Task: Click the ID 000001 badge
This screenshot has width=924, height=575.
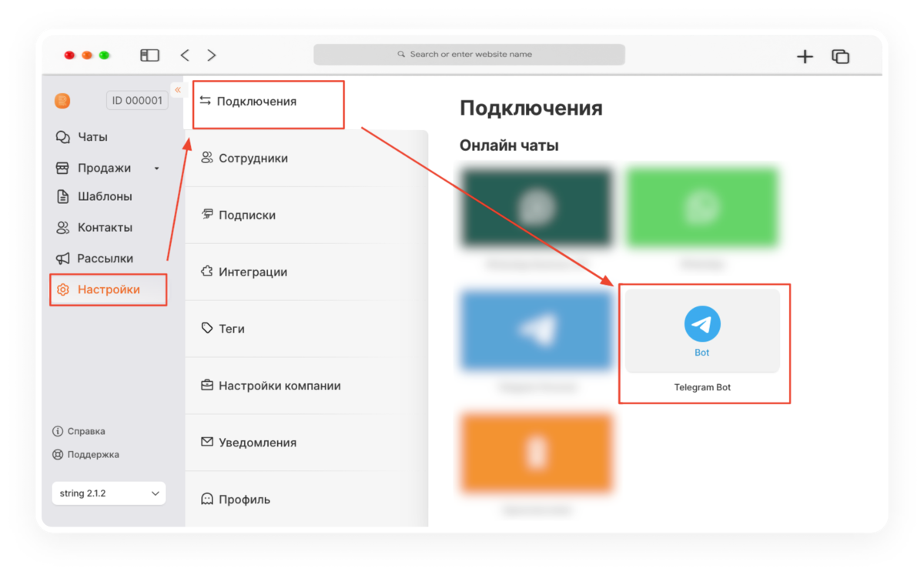Action: [x=137, y=100]
